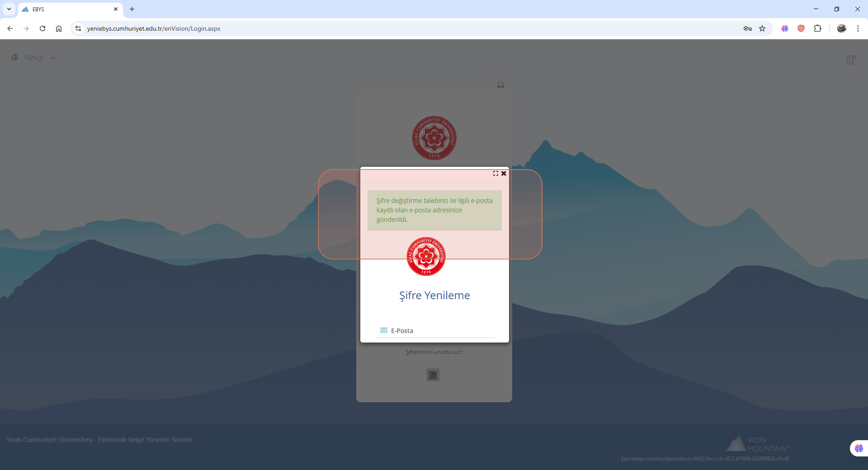Click the floating brain assistant button
The height and width of the screenshot is (470, 868).
[x=859, y=448]
